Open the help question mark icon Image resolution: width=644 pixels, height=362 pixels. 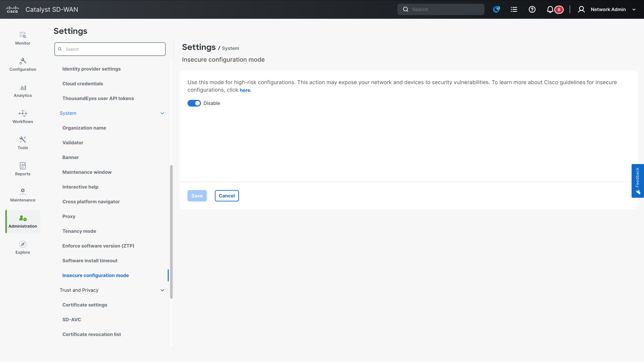click(x=532, y=9)
